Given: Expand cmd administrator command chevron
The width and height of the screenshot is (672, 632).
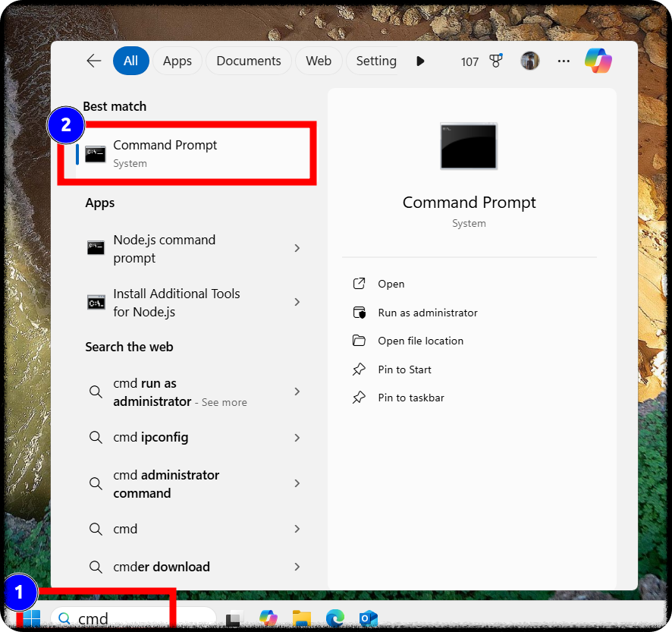Looking at the screenshot, I should pos(297,483).
